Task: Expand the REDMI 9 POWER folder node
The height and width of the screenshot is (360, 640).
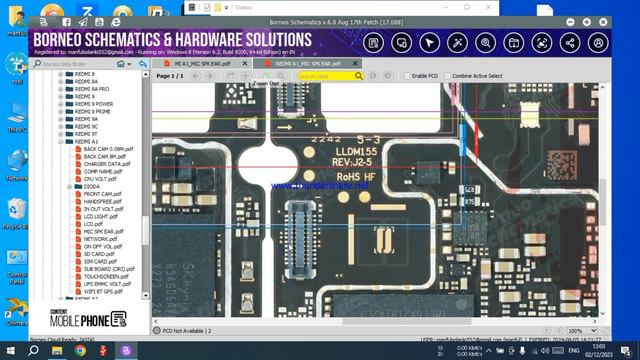Action: tap(61, 104)
